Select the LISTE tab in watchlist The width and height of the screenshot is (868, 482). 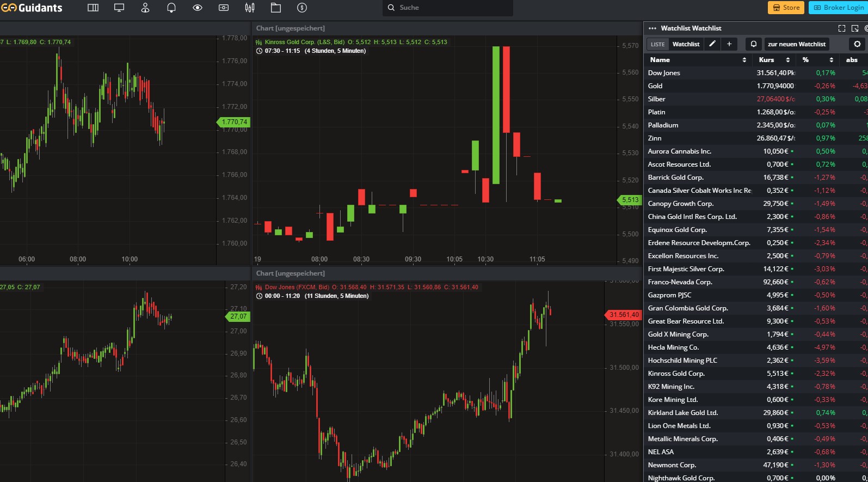pyautogui.click(x=658, y=44)
